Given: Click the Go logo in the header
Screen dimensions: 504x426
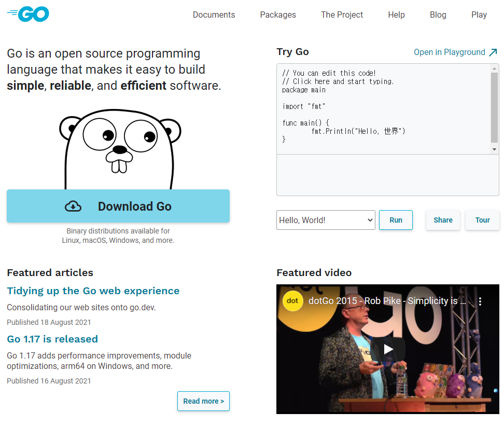Looking at the screenshot, I should pos(28,14).
